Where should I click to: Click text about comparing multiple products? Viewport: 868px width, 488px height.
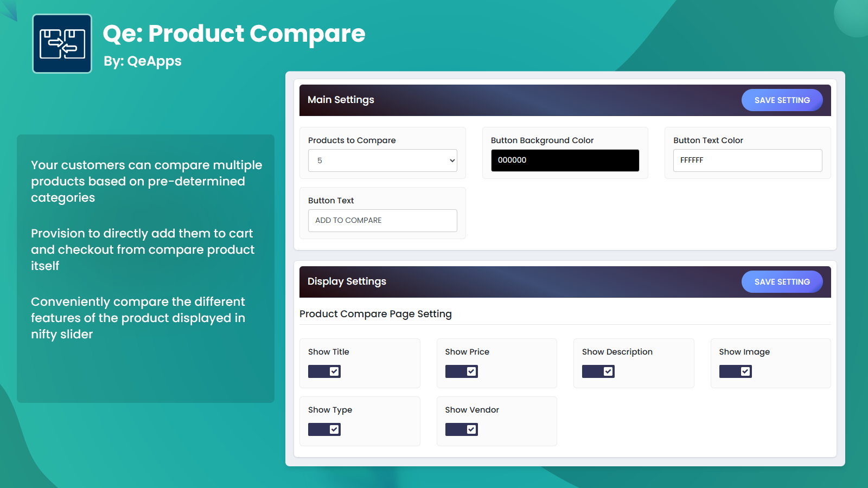click(146, 181)
